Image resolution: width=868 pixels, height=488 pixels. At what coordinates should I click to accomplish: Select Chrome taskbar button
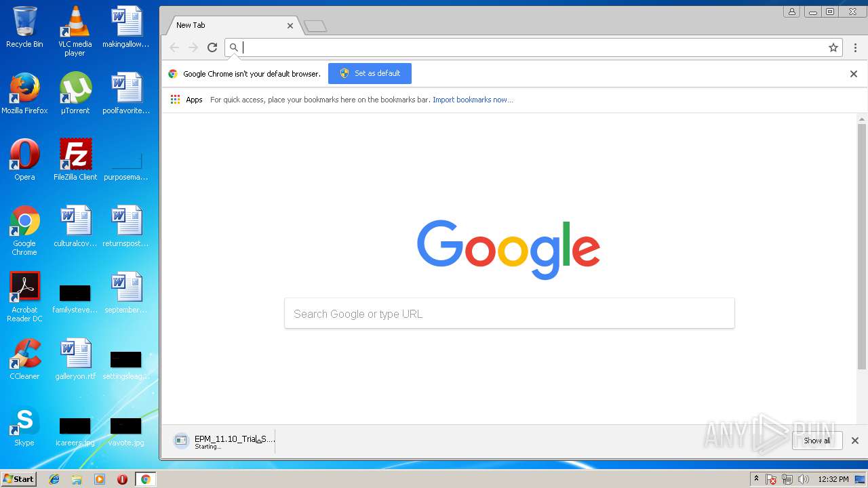145,479
